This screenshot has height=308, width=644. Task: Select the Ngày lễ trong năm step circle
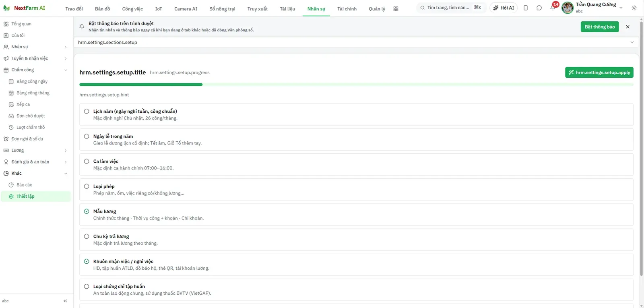[x=87, y=136]
